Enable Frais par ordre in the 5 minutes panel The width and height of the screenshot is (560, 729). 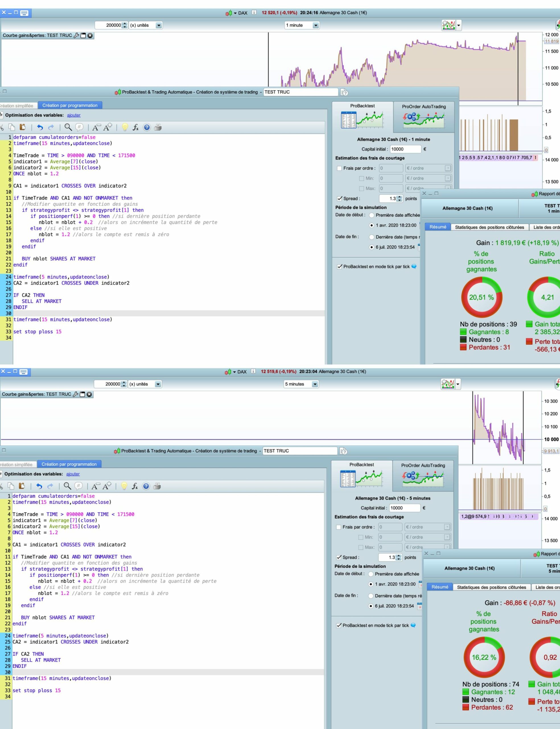click(338, 527)
